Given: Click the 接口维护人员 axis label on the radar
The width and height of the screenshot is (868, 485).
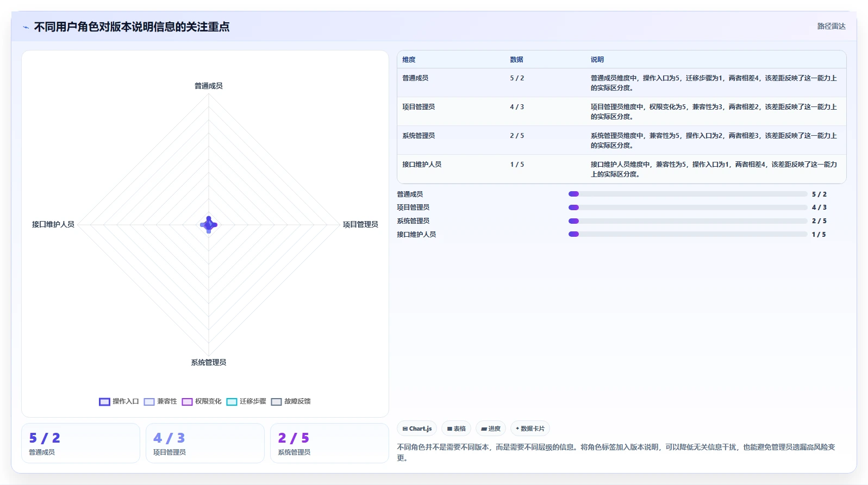Looking at the screenshot, I should [53, 224].
